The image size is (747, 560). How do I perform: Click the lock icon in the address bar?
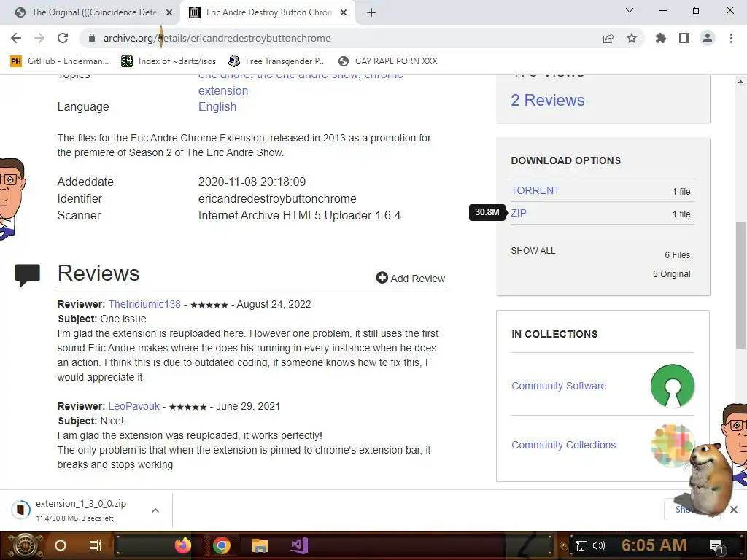(x=92, y=38)
